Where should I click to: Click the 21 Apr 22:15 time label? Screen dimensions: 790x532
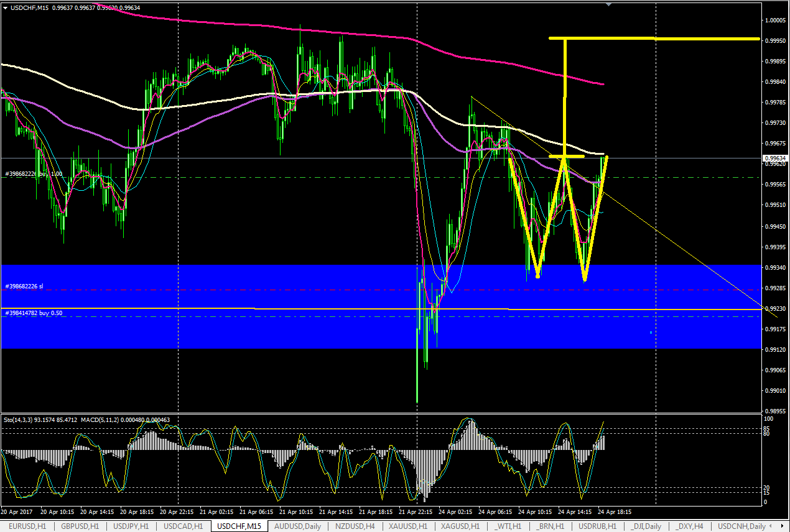[x=416, y=513]
